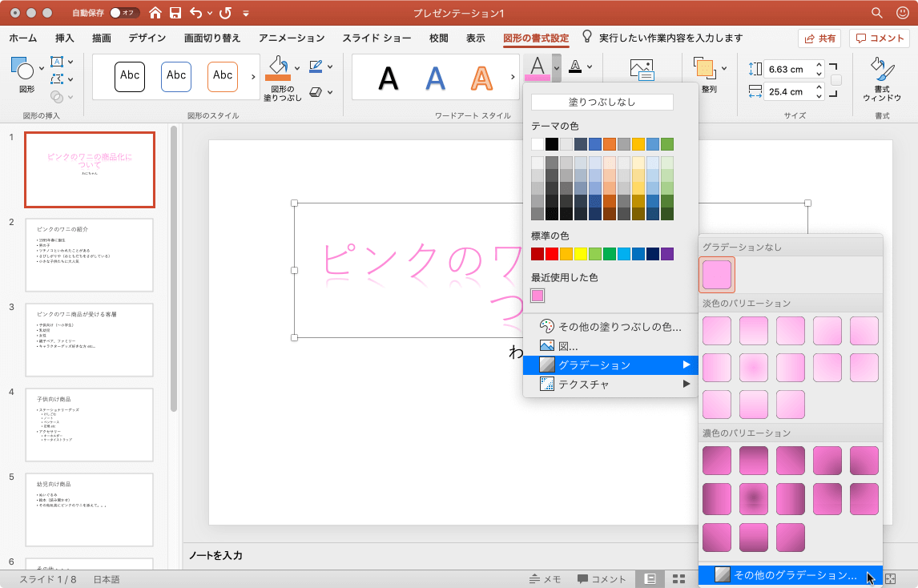Open the アニメーション tab
The image size is (918, 588).
click(292, 38)
